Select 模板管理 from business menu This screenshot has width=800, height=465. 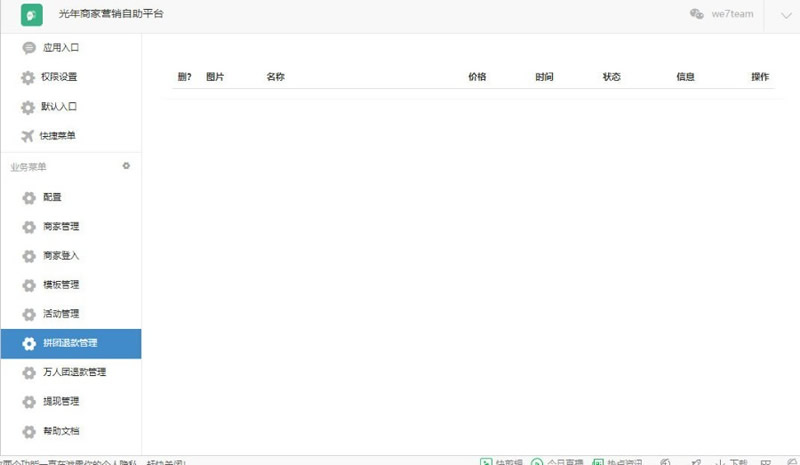click(x=61, y=285)
